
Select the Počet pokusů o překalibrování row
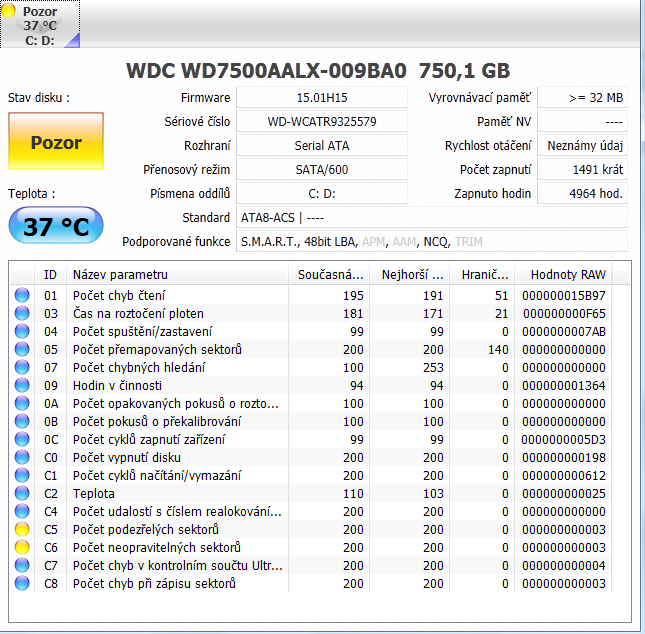311,421
